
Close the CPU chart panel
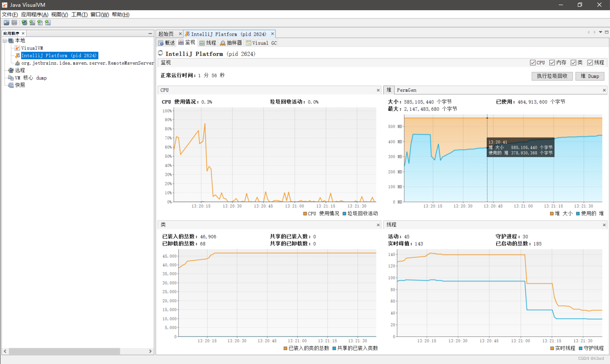pyautogui.click(x=378, y=90)
